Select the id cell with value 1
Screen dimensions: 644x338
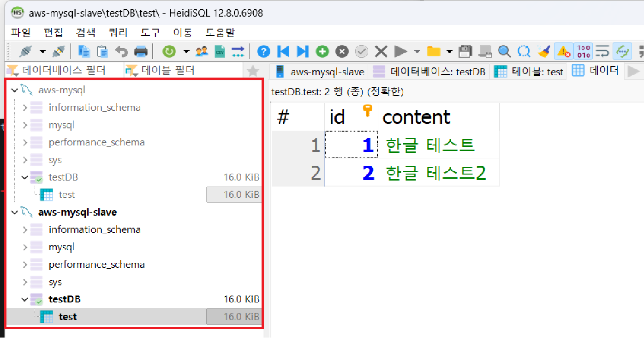tap(352, 145)
